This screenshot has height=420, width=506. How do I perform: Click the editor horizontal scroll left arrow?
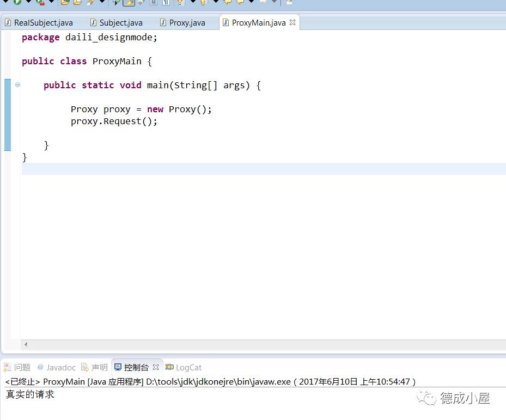(x=26, y=344)
